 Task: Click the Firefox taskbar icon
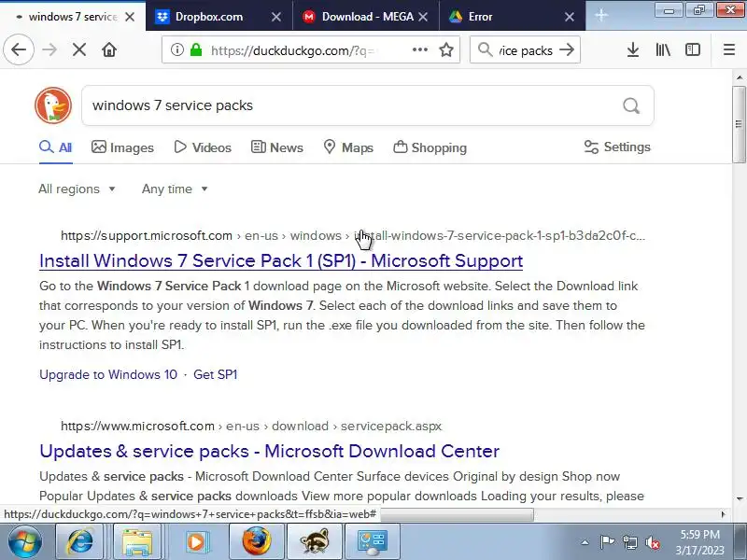click(x=256, y=542)
